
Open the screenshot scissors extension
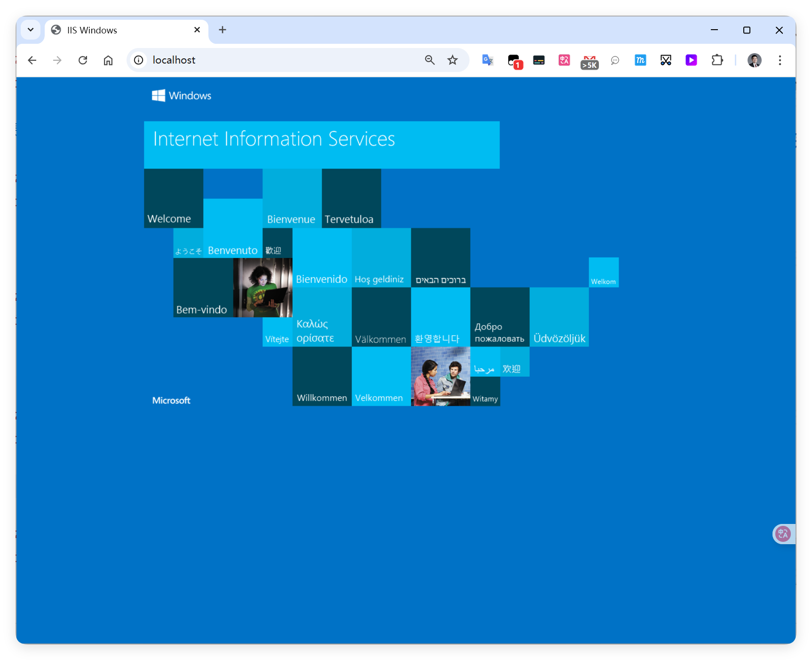[x=666, y=60]
